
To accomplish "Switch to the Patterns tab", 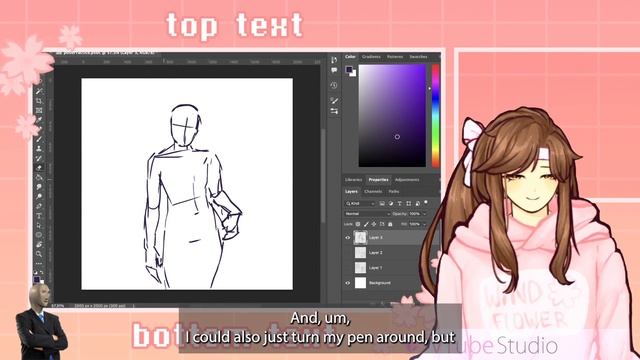I will (395, 57).
